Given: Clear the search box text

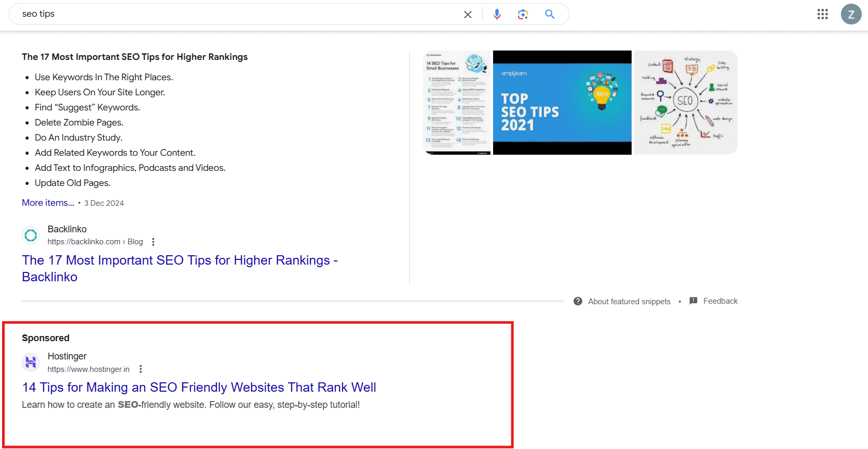Looking at the screenshot, I should pyautogui.click(x=468, y=15).
